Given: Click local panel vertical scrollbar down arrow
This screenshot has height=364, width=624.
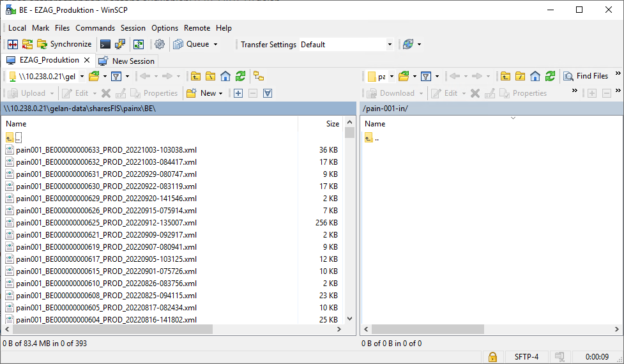Looking at the screenshot, I should 350,319.
